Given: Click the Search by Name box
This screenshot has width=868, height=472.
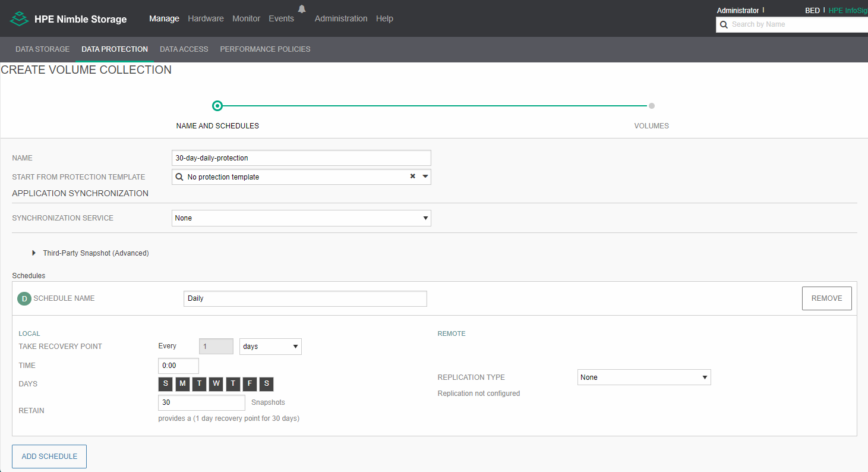Looking at the screenshot, I should coord(792,24).
